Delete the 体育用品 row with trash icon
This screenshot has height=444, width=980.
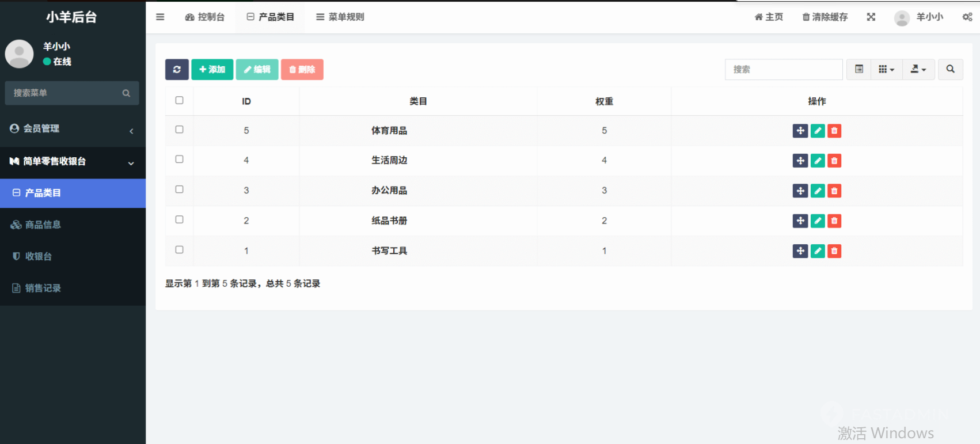point(834,131)
